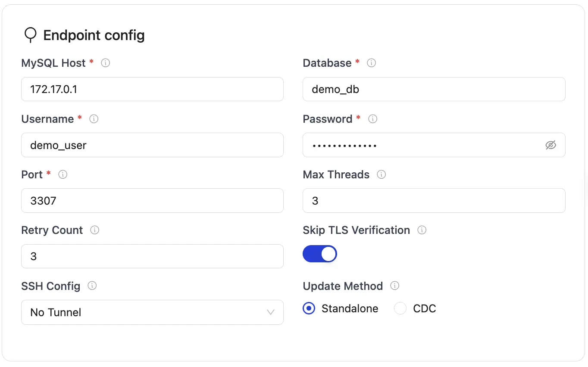Select the Standalone update method
The image size is (588, 367).
[x=309, y=308]
